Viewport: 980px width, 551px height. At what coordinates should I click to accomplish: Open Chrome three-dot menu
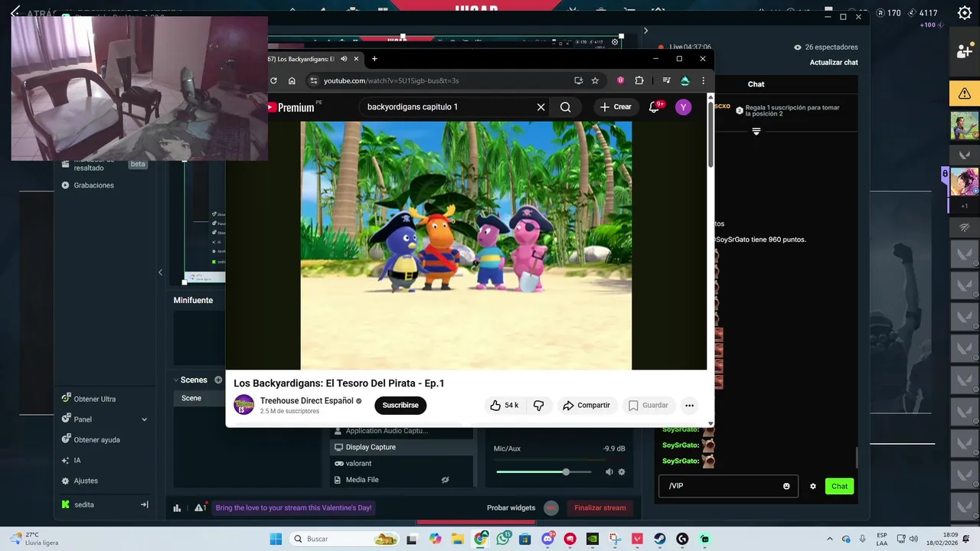pos(703,80)
